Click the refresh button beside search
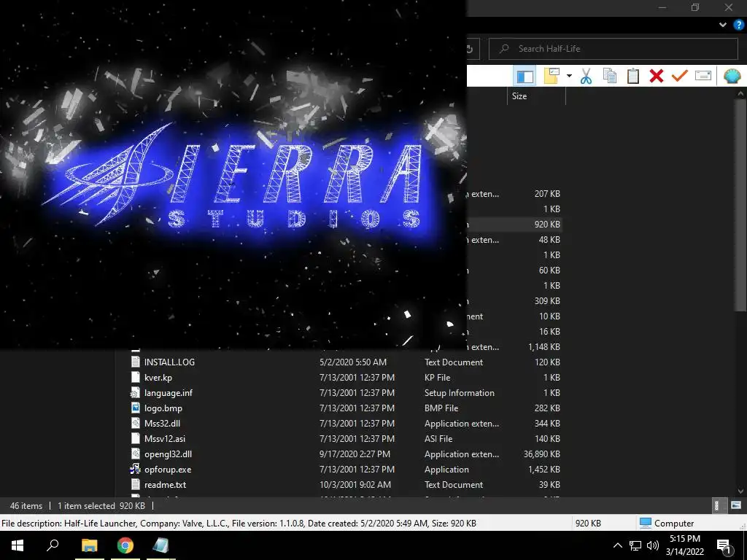 coord(470,49)
